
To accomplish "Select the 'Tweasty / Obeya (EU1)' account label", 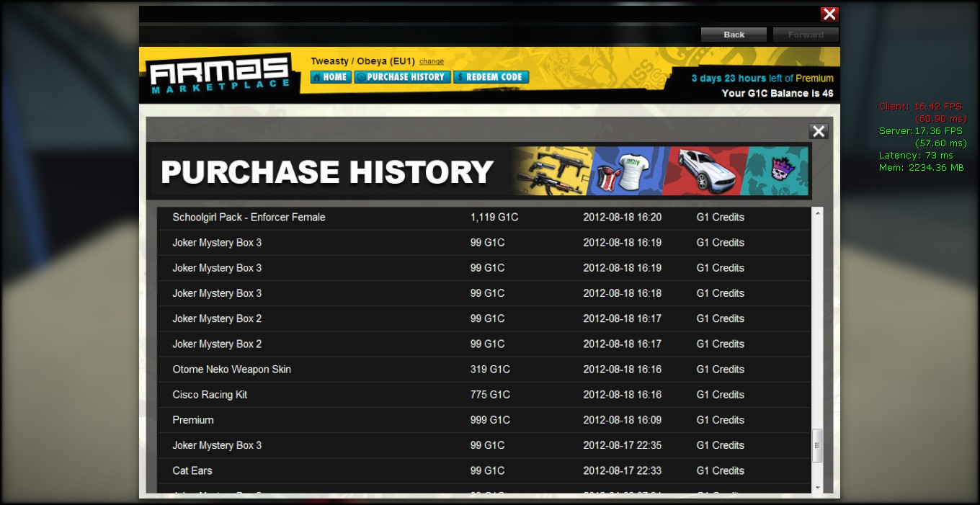I will [x=362, y=61].
